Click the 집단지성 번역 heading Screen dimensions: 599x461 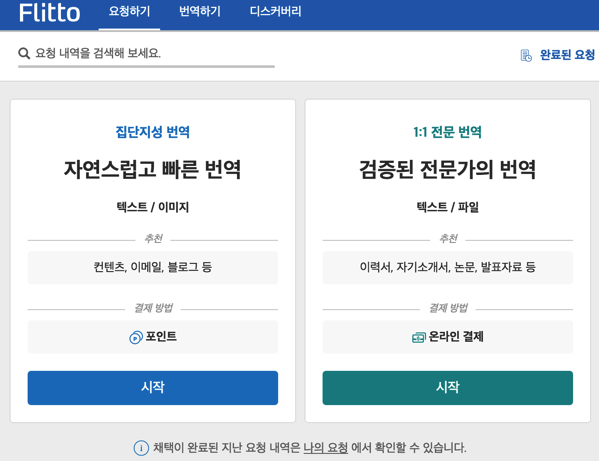(x=152, y=132)
